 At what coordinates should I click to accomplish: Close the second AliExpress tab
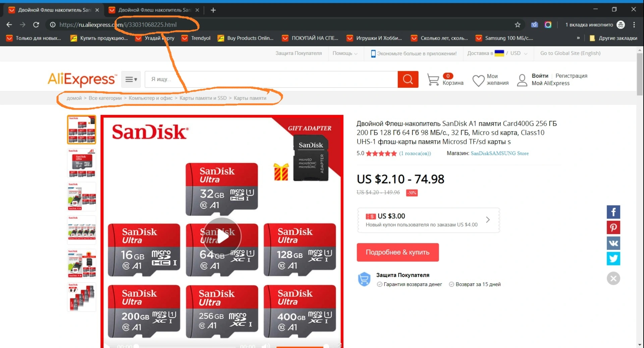click(x=197, y=10)
